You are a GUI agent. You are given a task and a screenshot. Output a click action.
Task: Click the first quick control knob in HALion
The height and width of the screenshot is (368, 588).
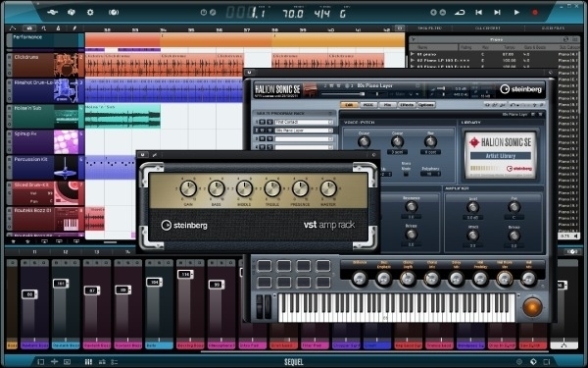(360, 279)
